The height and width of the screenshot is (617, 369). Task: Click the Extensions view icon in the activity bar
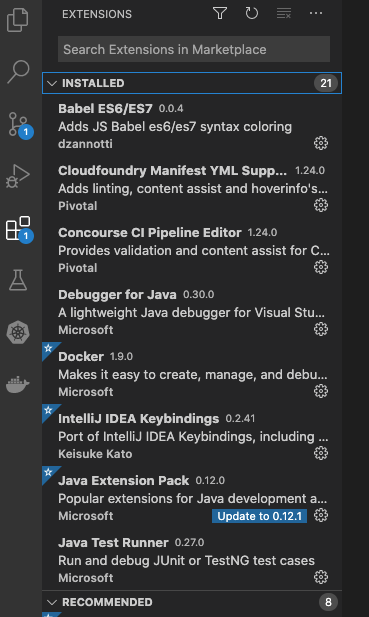click(19, 229)
